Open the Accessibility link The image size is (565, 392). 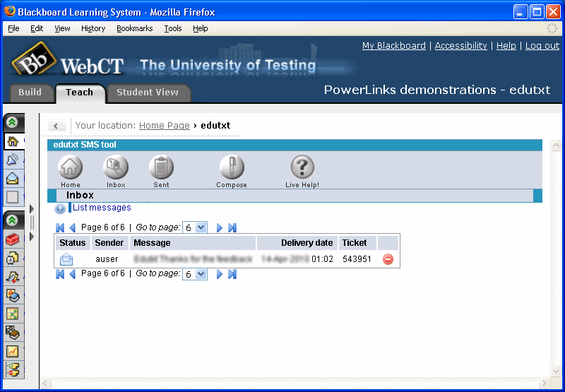(x=461, y=46)
